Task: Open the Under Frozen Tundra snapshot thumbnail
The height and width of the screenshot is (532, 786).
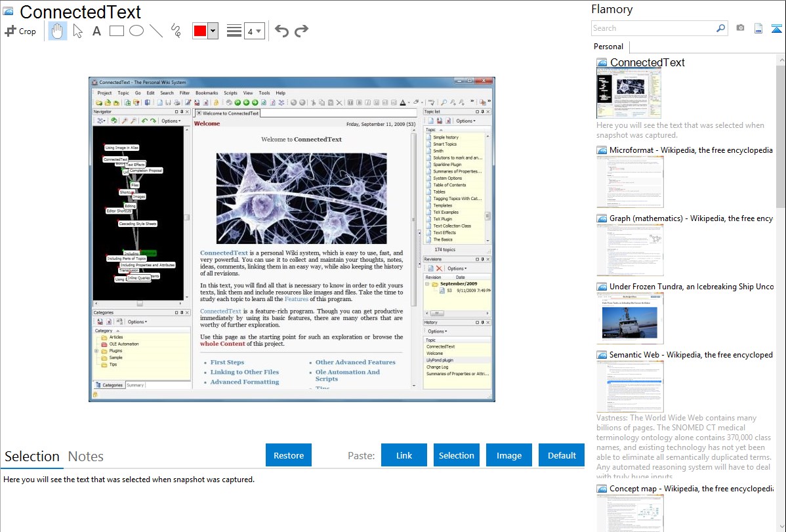Action: 630,318
